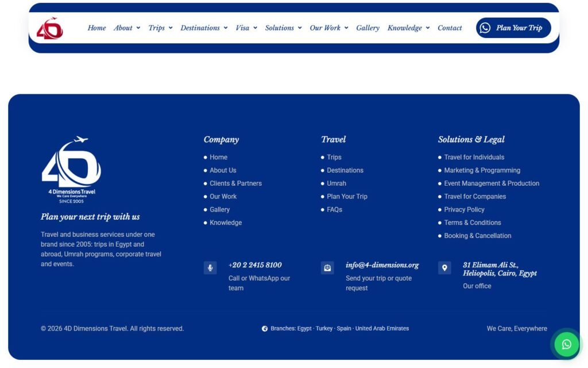Click the Company footer heading

pyautogui.click(x=221, y=140)
